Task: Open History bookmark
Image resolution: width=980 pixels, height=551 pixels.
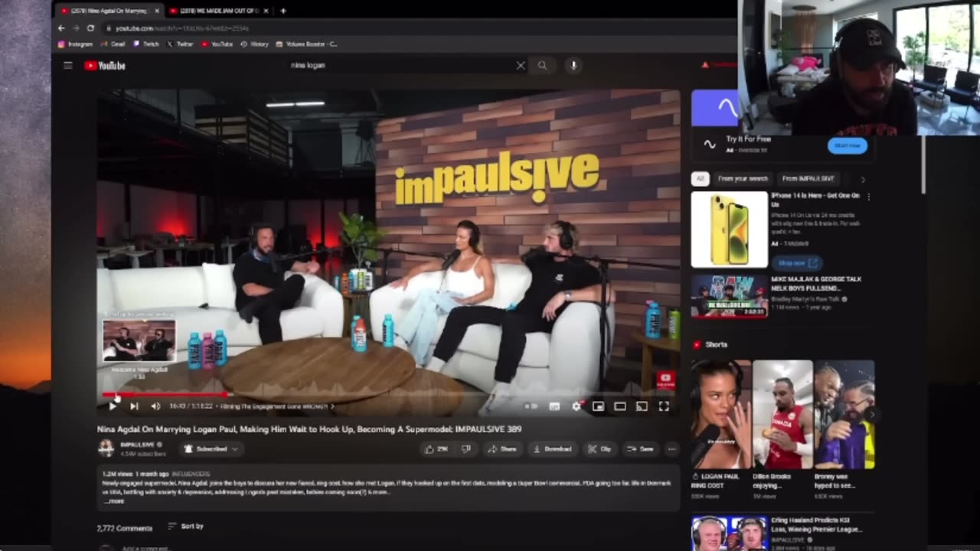Action: (x=255, y=44)
